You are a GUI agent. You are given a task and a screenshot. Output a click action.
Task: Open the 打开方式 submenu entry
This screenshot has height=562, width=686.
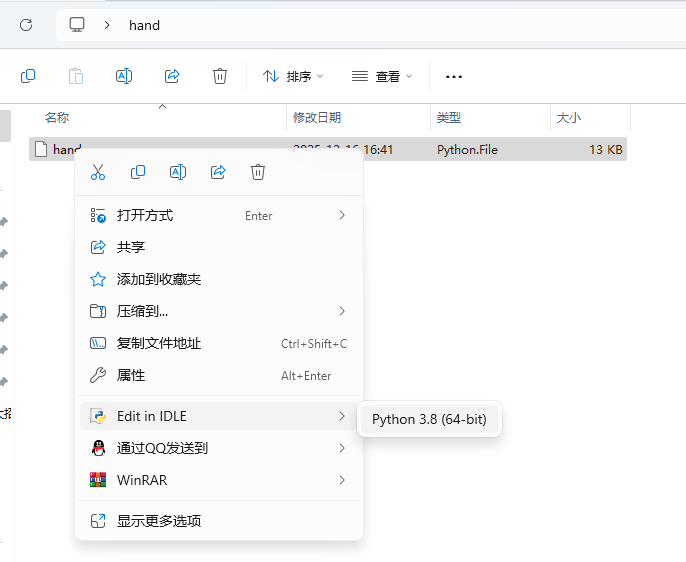pyautogui.click(x=219, y=215)
